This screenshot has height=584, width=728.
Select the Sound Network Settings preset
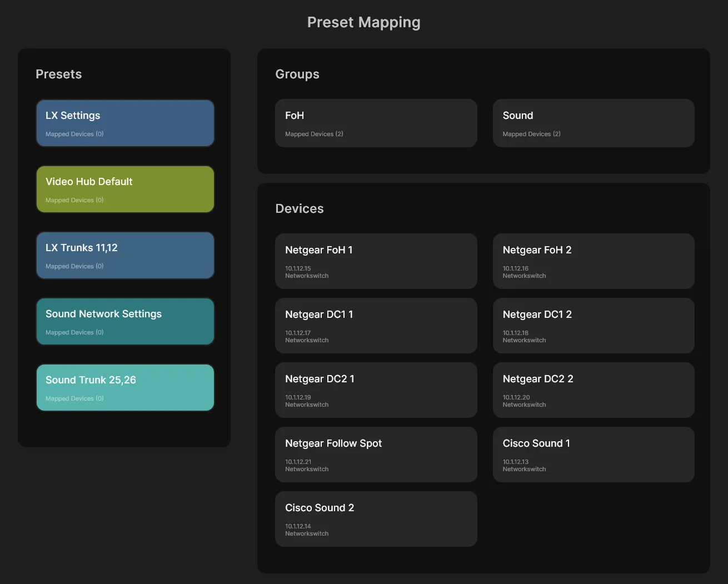click(125, 321)
